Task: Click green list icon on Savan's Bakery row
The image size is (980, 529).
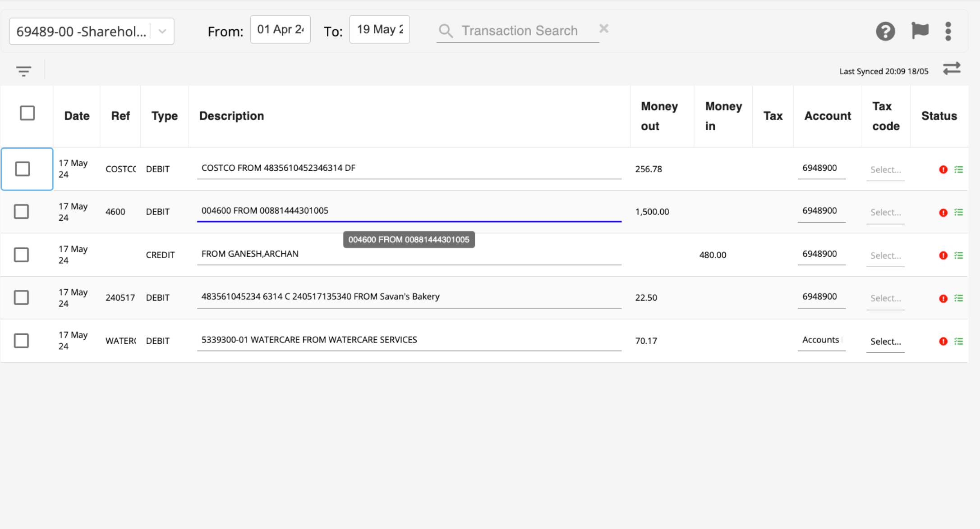Action: pos(959,298)
